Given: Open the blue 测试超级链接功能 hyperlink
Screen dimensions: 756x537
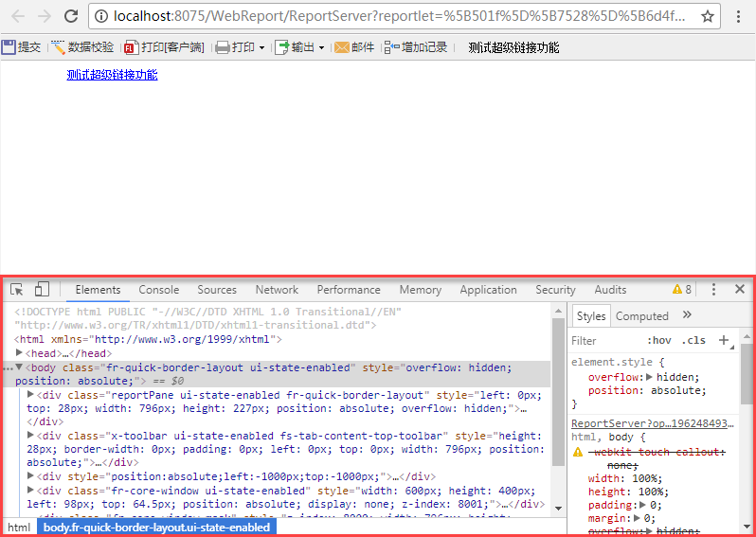Looking at the screenshot, I should (113, 75).
